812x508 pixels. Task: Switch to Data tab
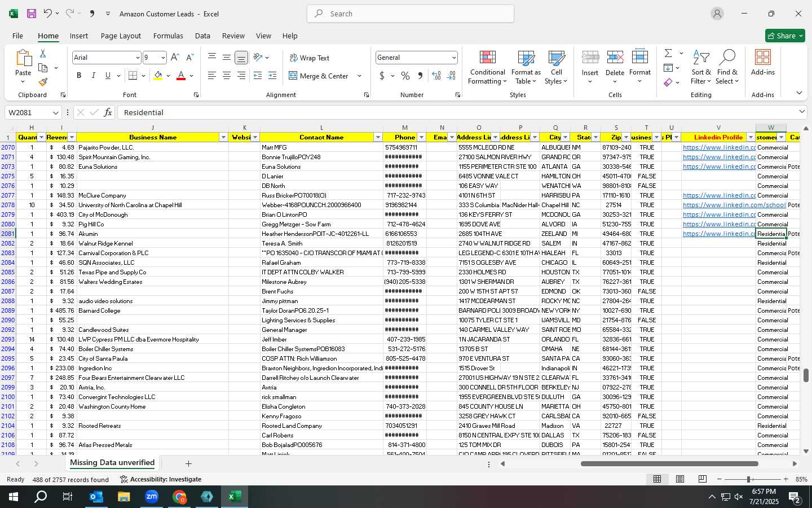(202, 36)
